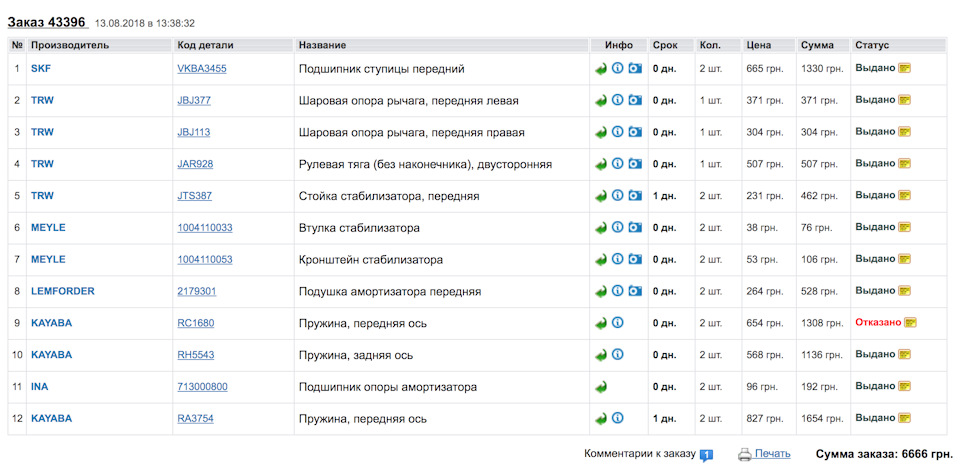Open info icon for TRW JBJ377 part

click(x=617, y=101)
